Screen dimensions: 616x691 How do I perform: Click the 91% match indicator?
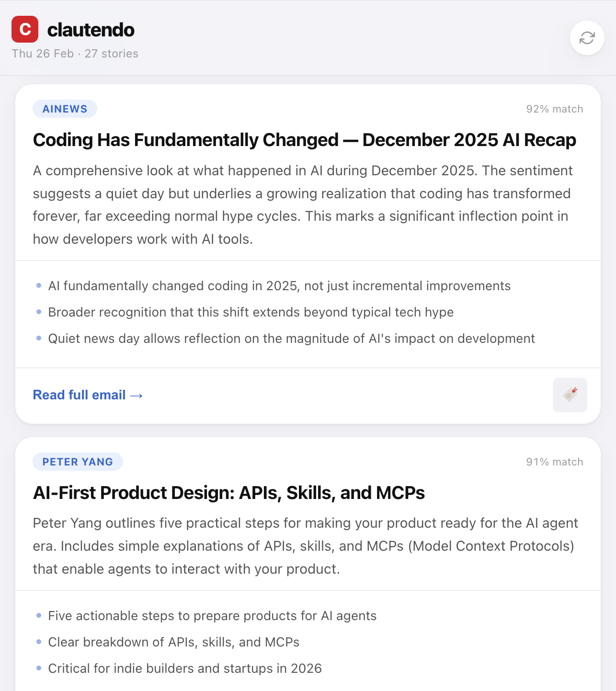pos(554,462)
